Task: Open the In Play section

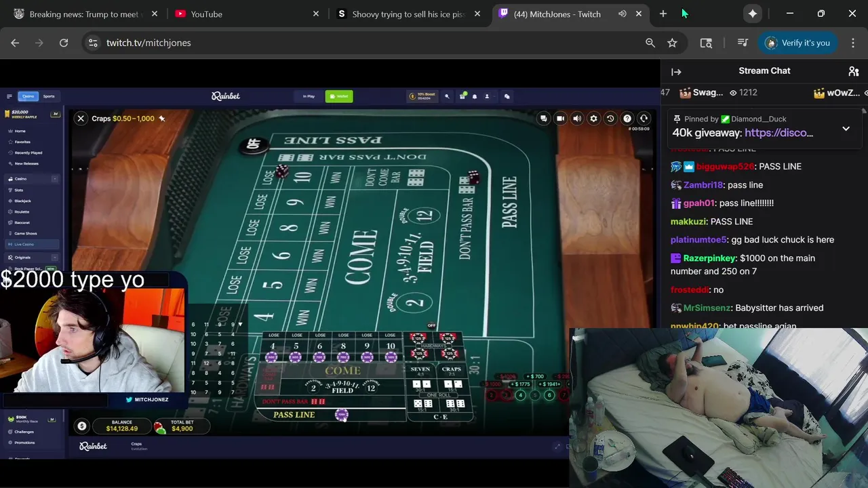Action: coord(309,96)
